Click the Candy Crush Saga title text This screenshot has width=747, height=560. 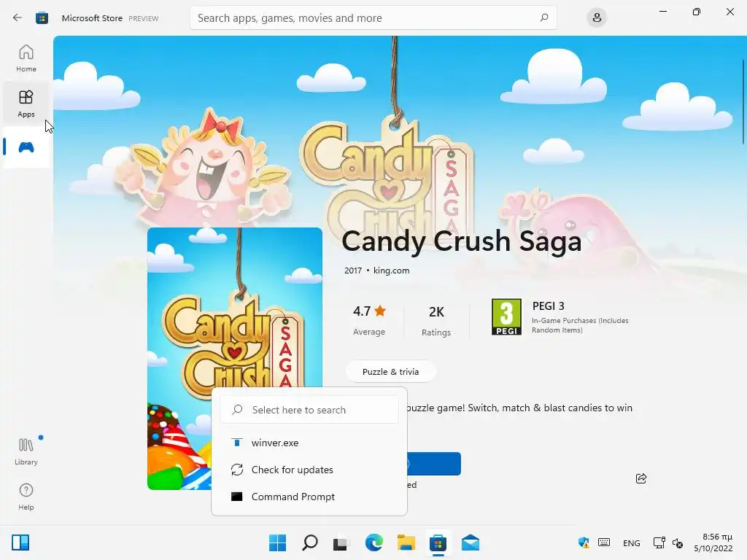[462, 241]
